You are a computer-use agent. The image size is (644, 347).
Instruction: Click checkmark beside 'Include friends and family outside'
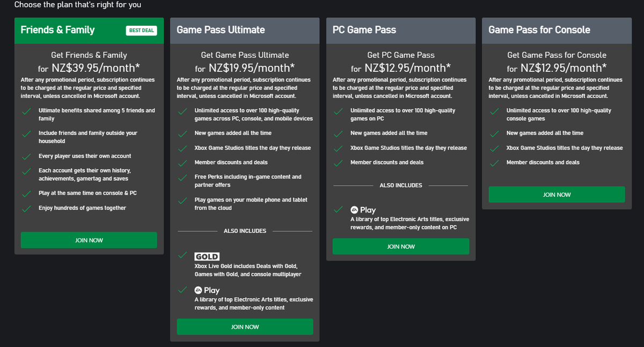pyautogui.click(x=26, y=134)
